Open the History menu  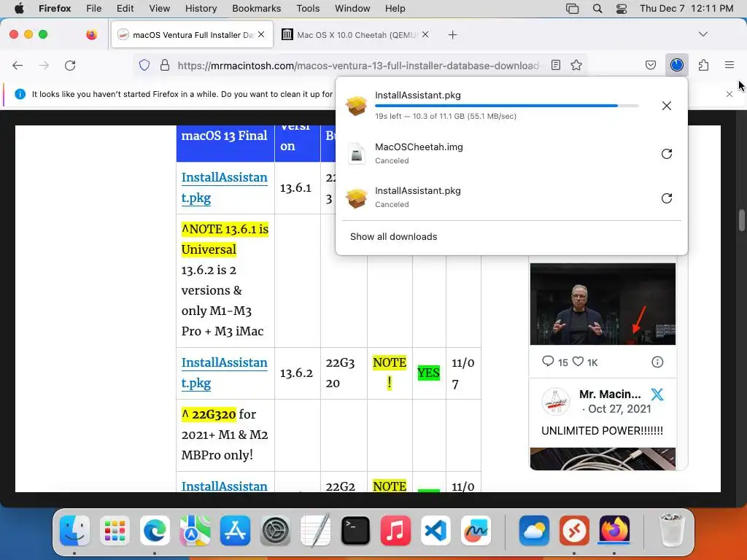(201, 8)
